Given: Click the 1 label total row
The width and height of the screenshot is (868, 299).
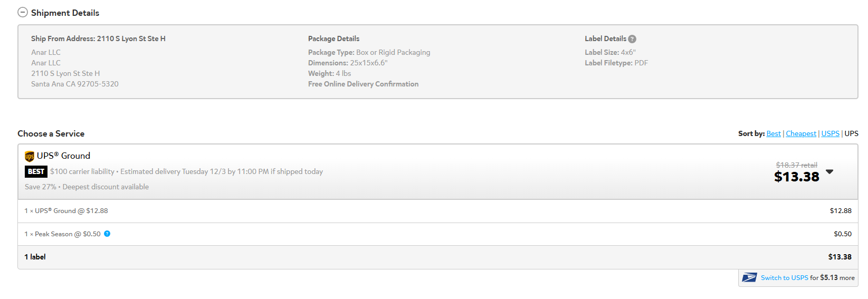Looking at the screenshot, I should click(438, 257).
